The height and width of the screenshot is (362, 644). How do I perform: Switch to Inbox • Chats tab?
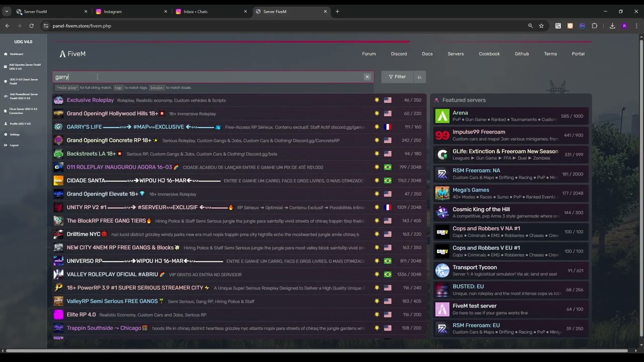211,12
